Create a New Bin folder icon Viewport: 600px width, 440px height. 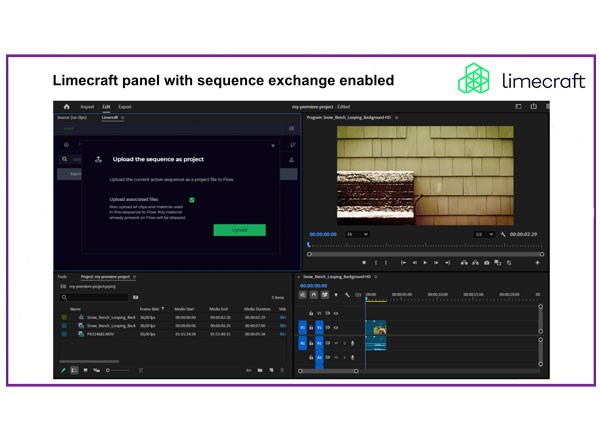pyautogui.click(x=260, y=370)
